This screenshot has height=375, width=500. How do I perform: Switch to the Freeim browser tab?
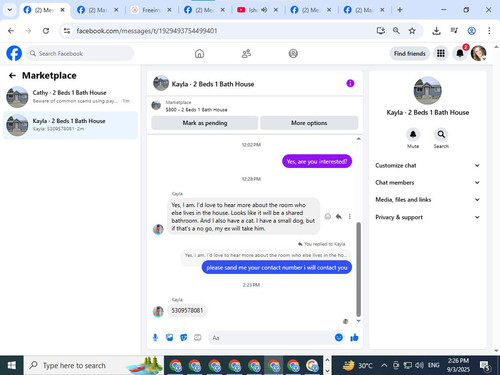click(151, 10)
